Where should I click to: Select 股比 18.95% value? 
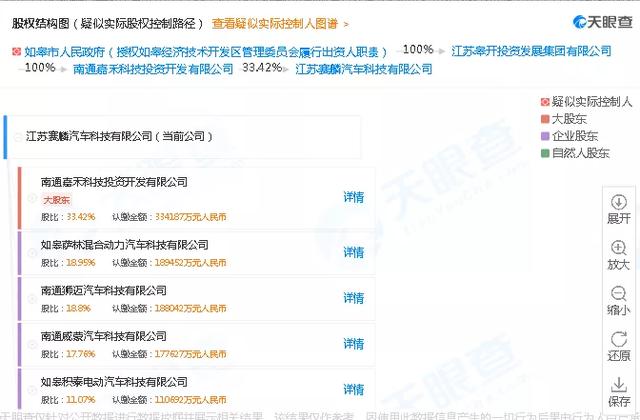click(x=81, y=262)
